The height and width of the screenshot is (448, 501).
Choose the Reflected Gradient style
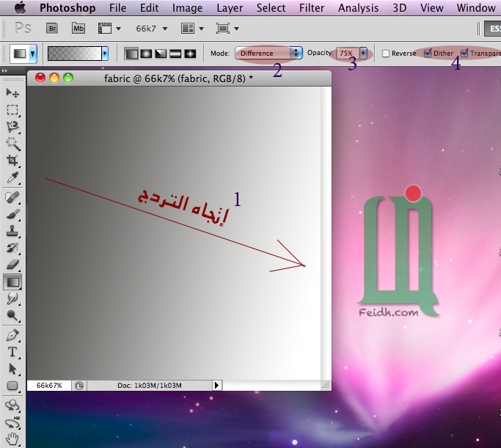point(175,54)
